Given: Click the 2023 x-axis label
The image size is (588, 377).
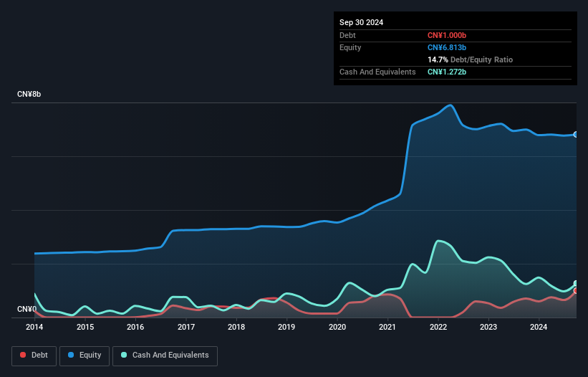Looking at the screenshot, I should click(x=488, y=327).
